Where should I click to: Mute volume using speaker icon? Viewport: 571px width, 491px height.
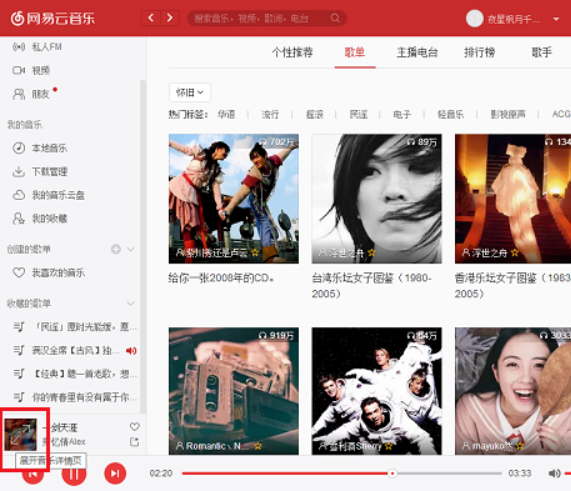[x=554, y=473]
